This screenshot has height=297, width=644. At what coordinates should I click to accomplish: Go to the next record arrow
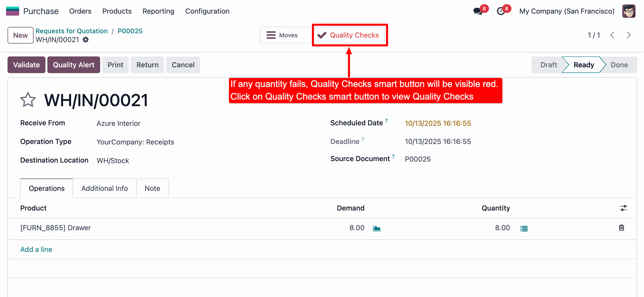coord(629,35)
